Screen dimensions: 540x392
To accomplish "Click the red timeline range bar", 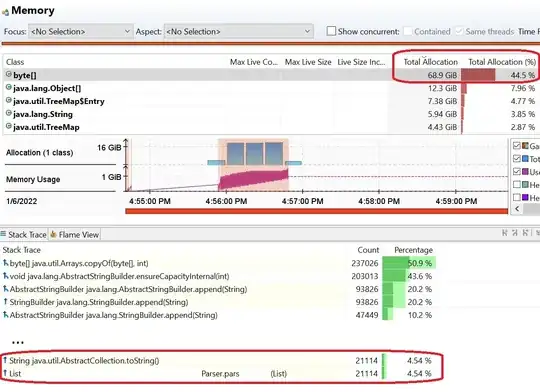I will [x=316, y=211].
